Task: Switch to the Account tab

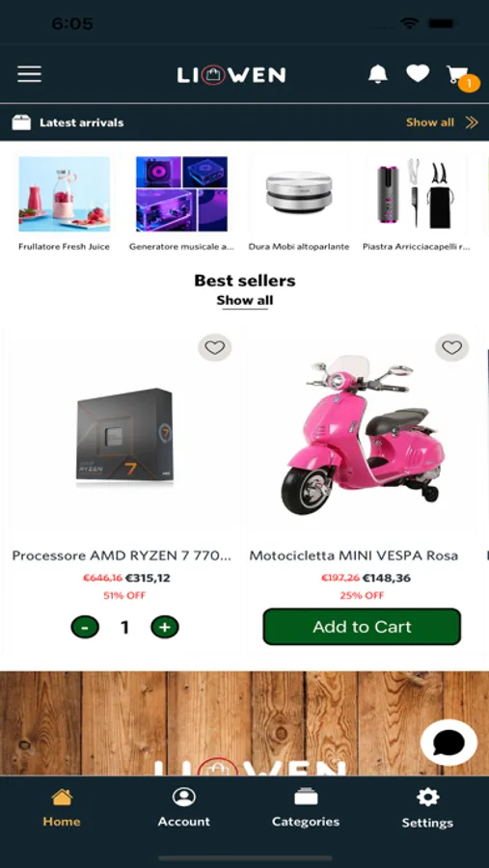Action: [x=184, y=808]
